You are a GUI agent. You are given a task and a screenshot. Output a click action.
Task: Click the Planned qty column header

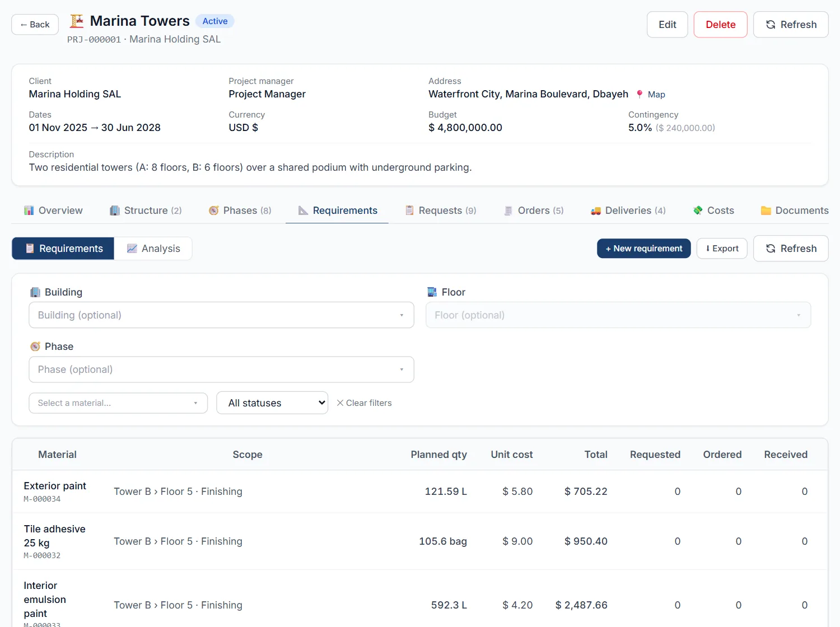pos(438,455)
